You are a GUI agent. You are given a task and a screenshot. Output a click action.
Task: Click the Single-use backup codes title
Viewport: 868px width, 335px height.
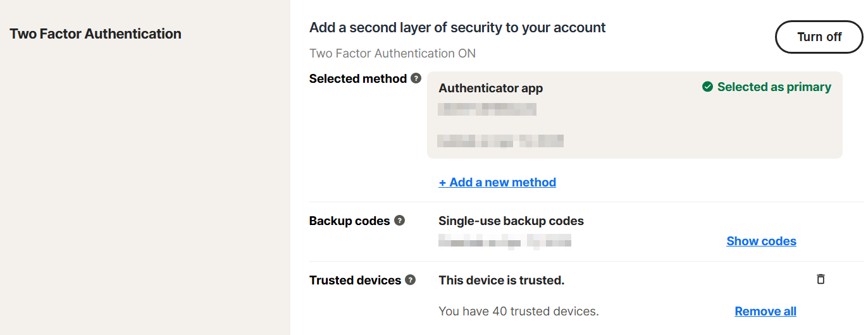click(x=511, y=221)
